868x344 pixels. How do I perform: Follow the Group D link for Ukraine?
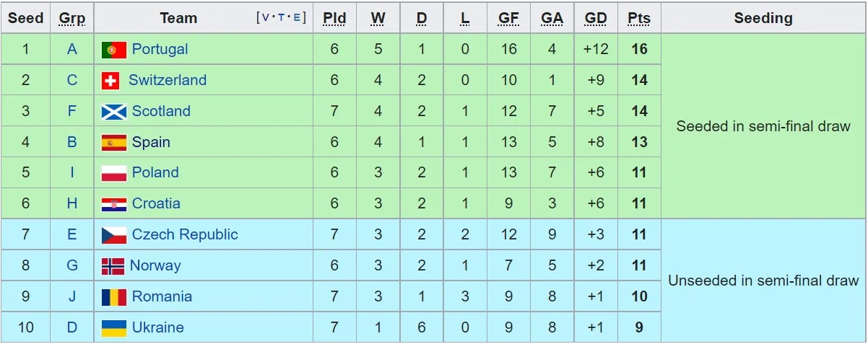pyautogui.click(x=72, y=328)
